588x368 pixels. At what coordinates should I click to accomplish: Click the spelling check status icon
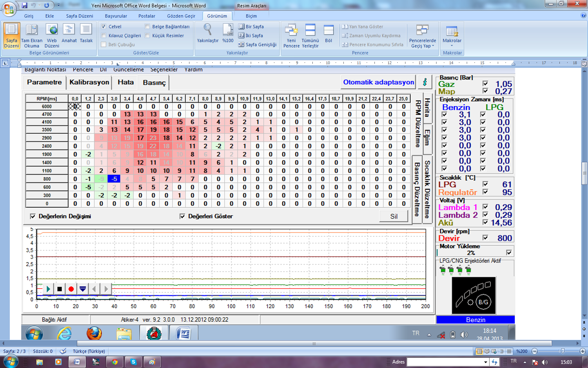tap(63, 351)
